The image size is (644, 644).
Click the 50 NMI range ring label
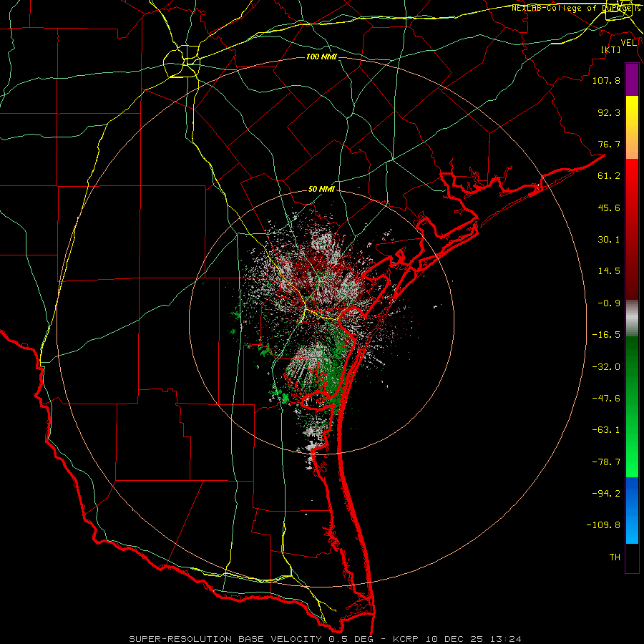(x=321, y=190)
